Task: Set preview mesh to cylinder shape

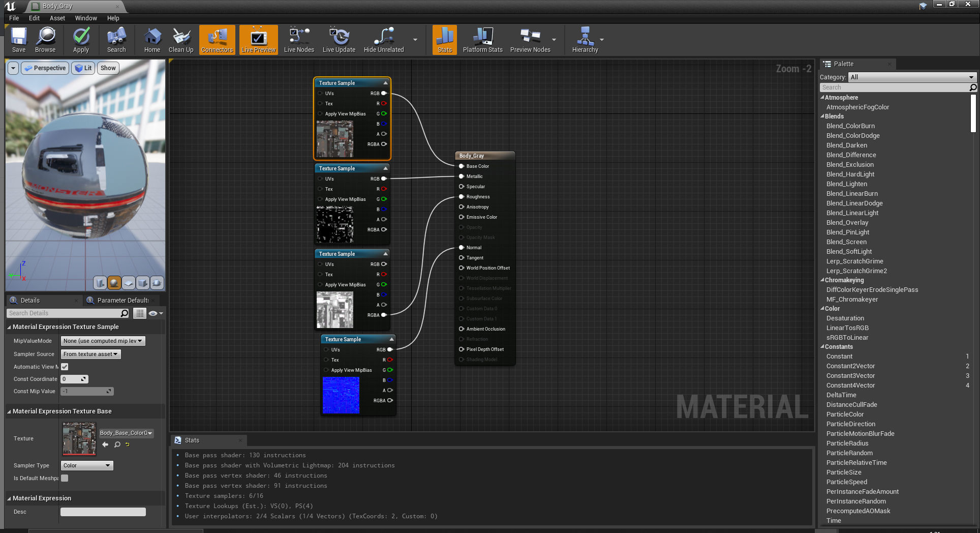Action: point(101,283)
